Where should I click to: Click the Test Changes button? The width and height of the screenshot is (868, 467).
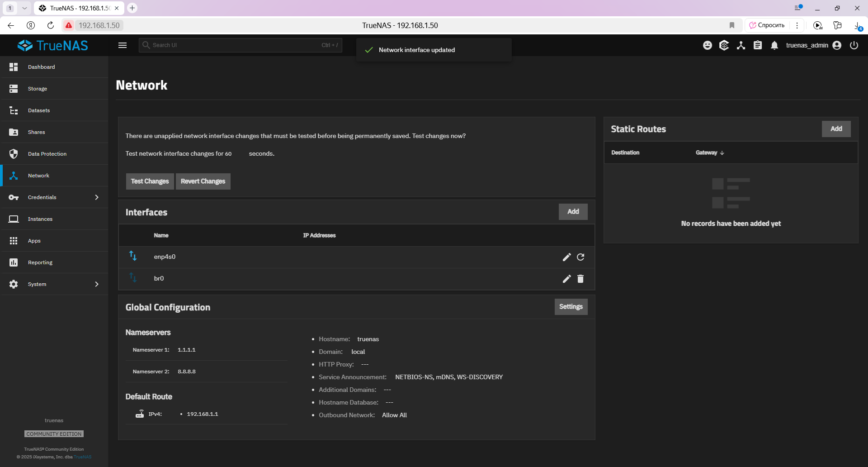(x=150, y=181)
